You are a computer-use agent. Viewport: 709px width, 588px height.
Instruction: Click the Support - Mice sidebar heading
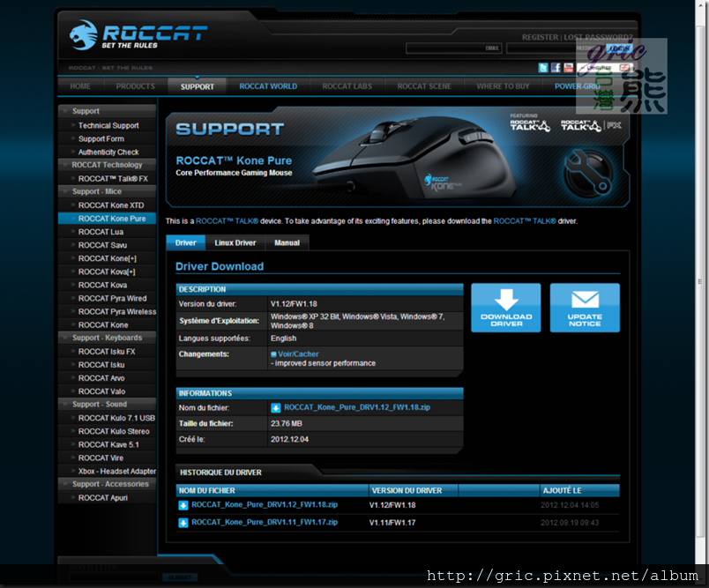coord(108,191)
